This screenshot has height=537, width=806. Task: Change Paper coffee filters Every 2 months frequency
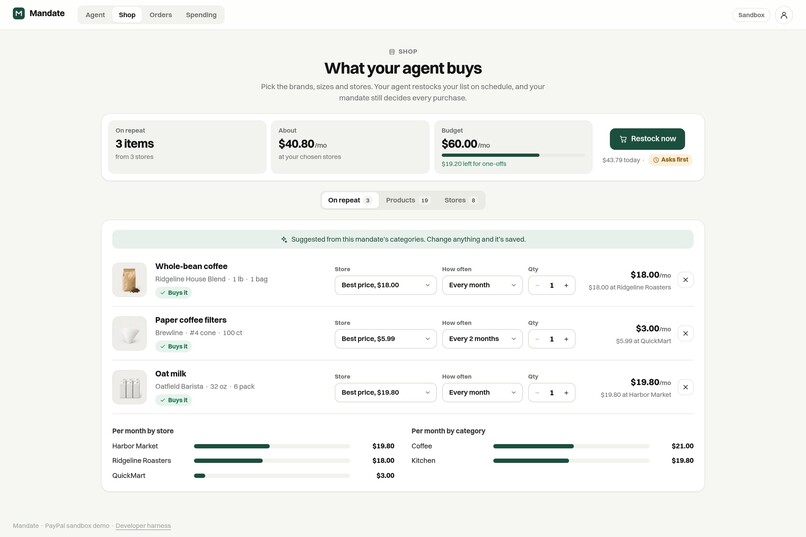pos(482,339)
